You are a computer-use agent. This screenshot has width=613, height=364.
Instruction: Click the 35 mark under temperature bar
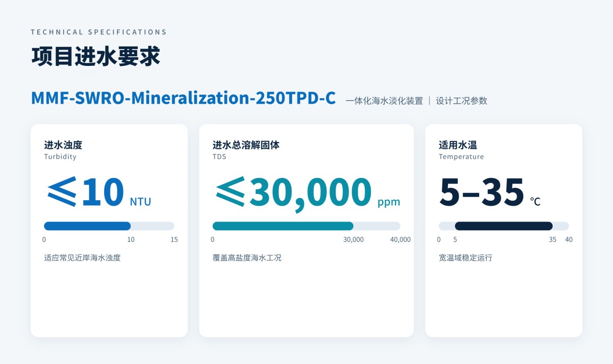tap(553, 239)
